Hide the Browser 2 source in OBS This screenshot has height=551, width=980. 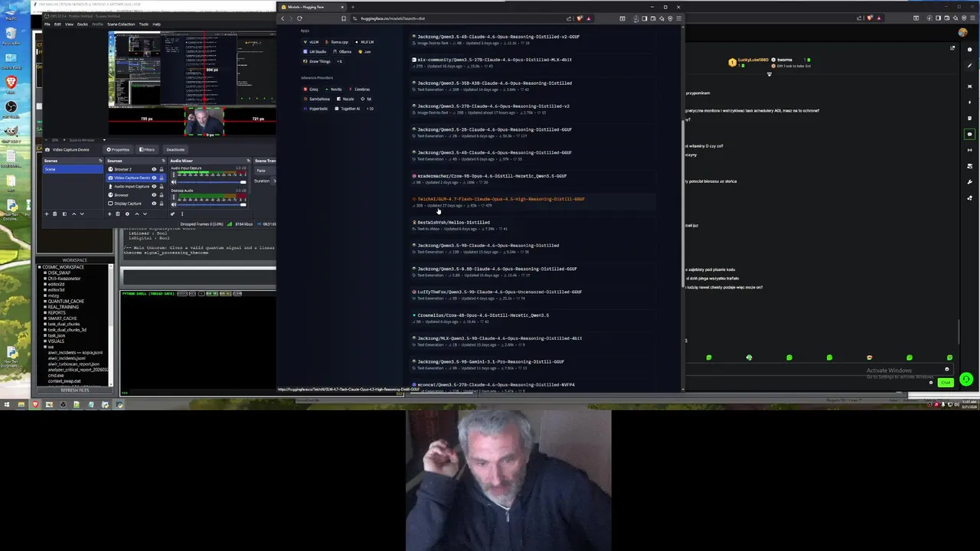coord(154,169)
